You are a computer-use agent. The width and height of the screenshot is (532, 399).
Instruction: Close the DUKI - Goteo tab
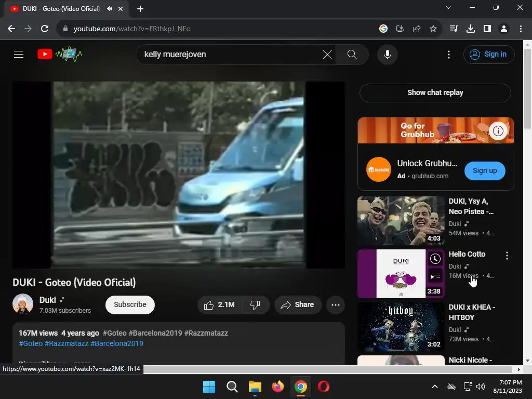121,9
